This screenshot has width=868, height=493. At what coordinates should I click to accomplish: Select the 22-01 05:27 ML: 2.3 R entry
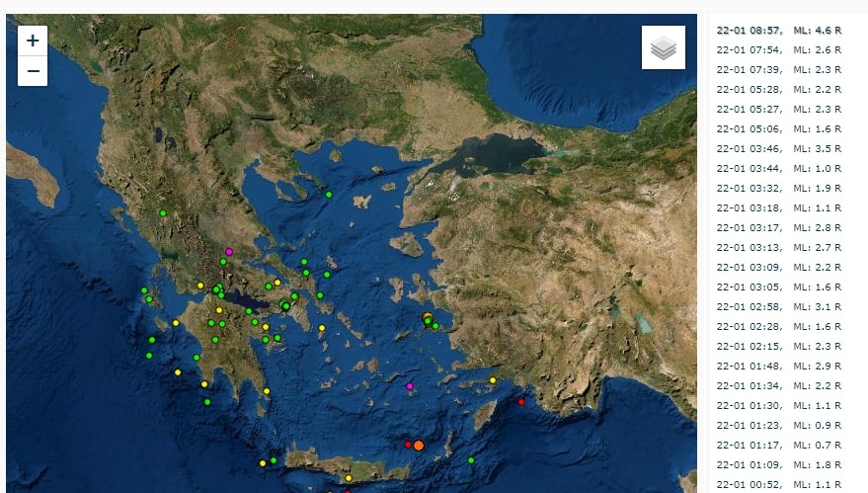tap(779, 109)
